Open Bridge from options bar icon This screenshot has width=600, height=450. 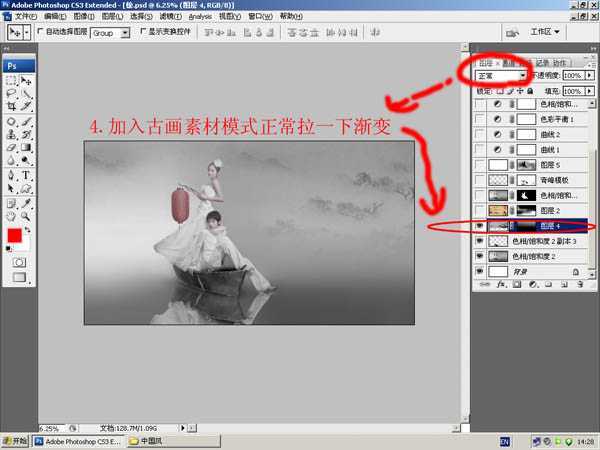512,33
